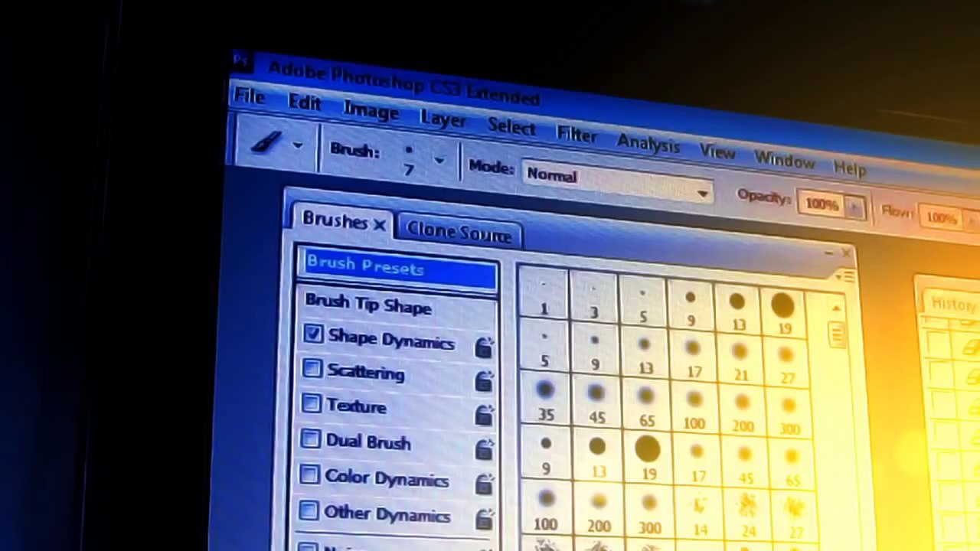Switch to the History panel tab
The image size is (980, 551).
point(954,304)
